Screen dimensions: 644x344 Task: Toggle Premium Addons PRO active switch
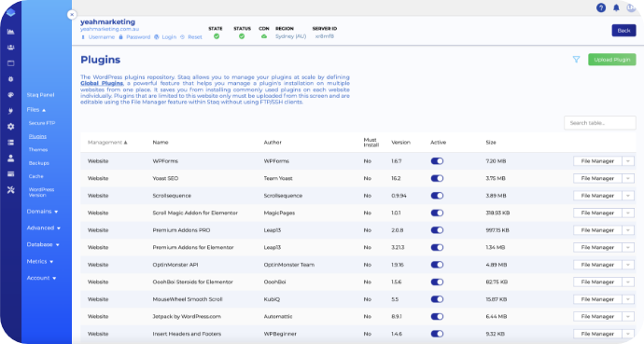pyautogui.click(x=437, y=230)
